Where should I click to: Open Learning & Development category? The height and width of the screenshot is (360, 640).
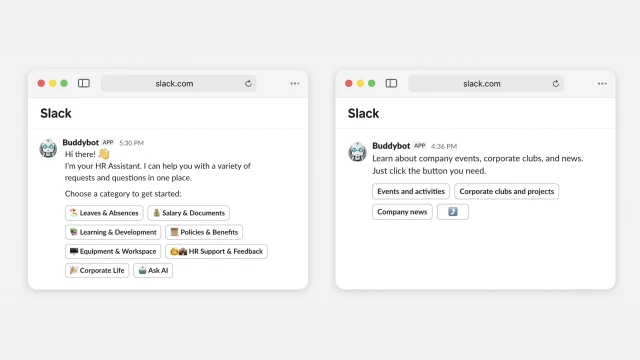coord(113,232)
